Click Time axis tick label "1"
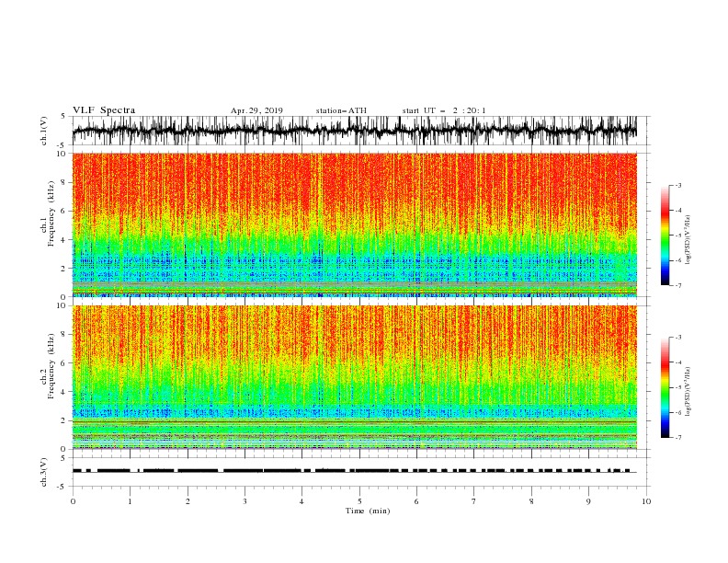The height and width of the screenshot is (563, 728). click(x=131, y=501)
